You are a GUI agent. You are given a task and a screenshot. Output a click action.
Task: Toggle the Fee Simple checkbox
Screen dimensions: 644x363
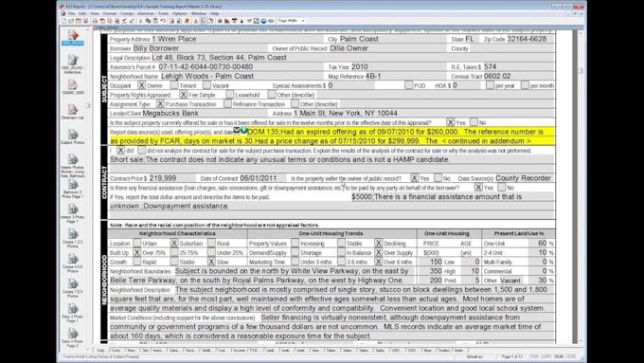click(183, 95)
